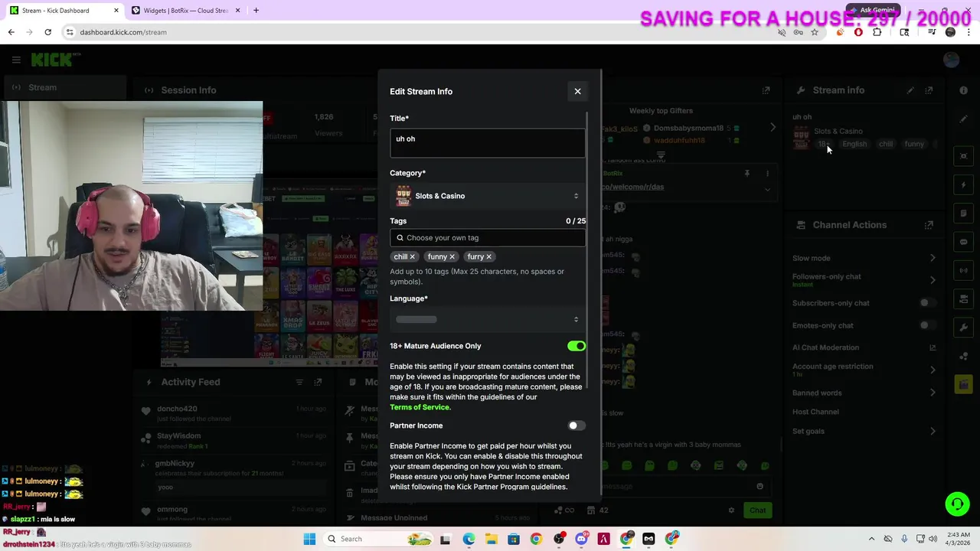Image resolution: width=980 pixels, height=551 pixels.
Task: Open the Slots & Casino category dropdown
Action: click(487, 196)
